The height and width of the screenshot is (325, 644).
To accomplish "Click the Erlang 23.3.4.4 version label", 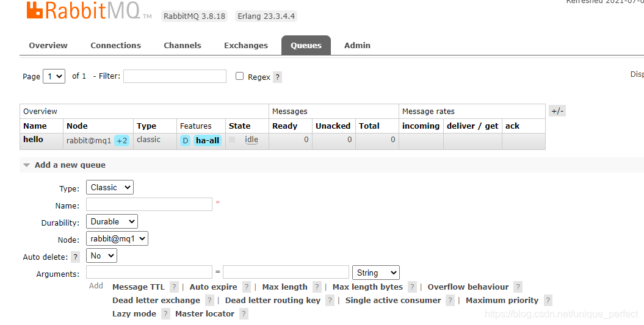I will click(266, 16).
